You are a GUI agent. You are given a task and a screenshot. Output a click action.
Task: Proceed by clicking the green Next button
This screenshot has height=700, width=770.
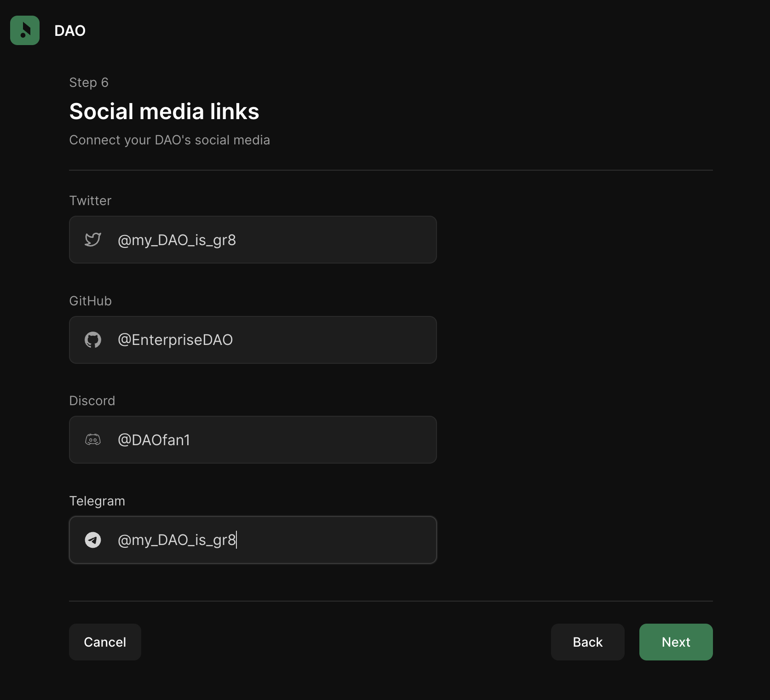[676, 642]
